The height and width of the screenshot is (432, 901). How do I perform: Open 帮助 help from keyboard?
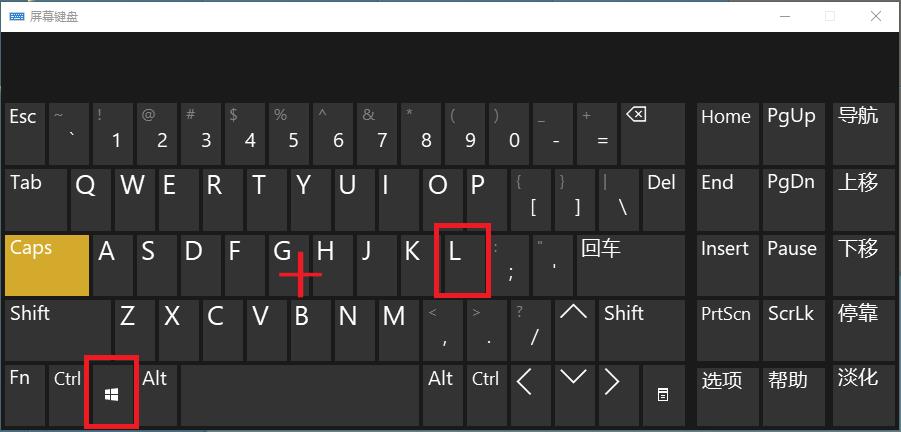(x=791, y=394)
